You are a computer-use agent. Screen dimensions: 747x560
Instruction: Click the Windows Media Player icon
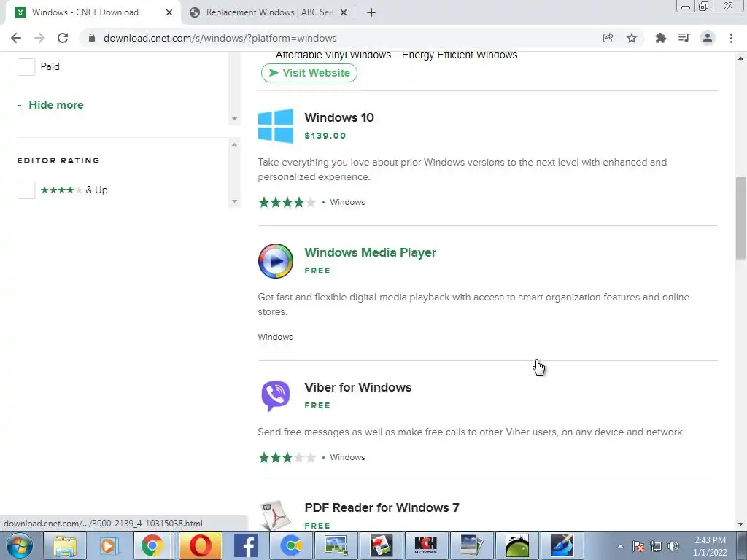pyautogui.click(x=276, y=261)
